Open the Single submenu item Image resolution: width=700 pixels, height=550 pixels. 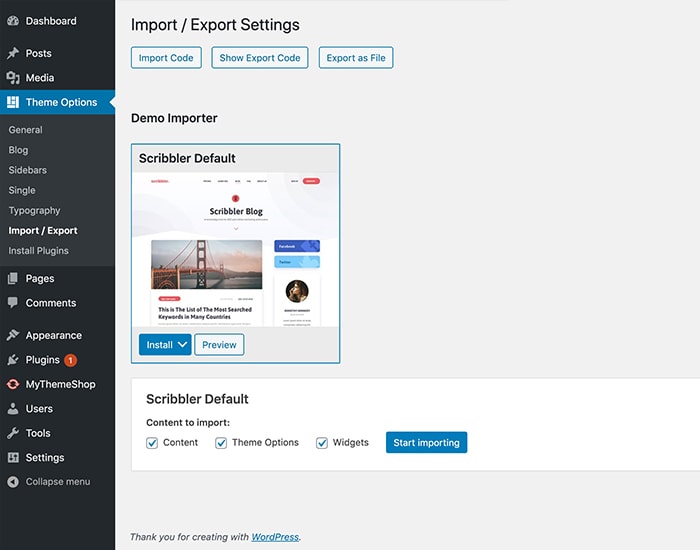point(22,190)
